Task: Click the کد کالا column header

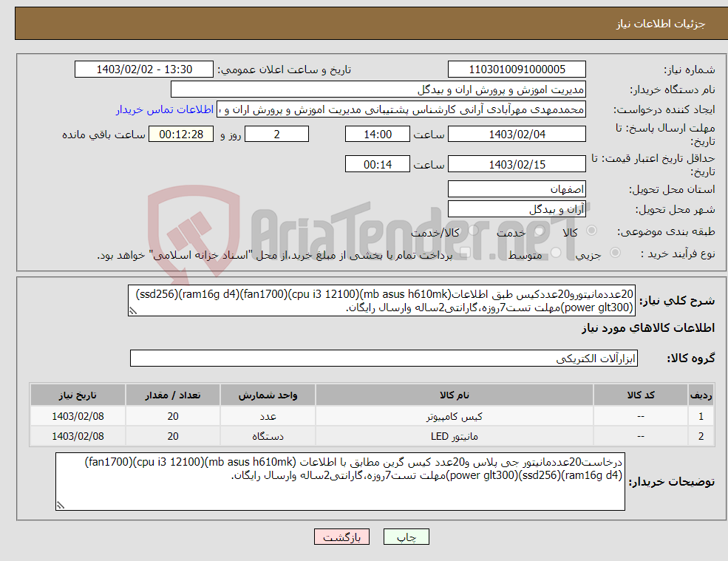Action: (x=641, y=395)
